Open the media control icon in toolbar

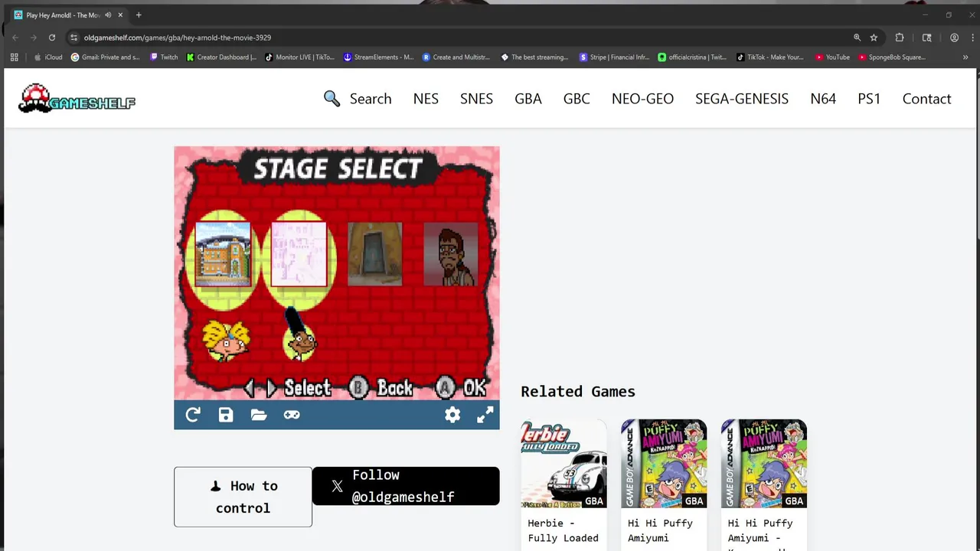926,37
